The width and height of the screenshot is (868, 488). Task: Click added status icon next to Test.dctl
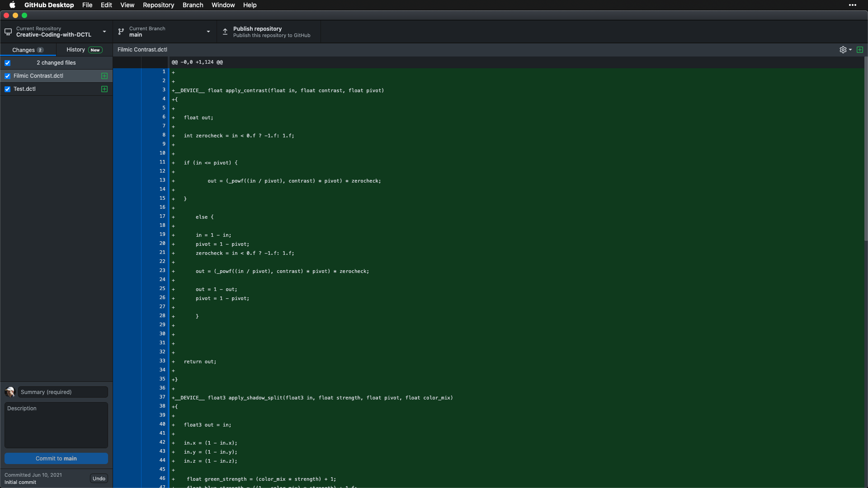click(x=104, y=89)
